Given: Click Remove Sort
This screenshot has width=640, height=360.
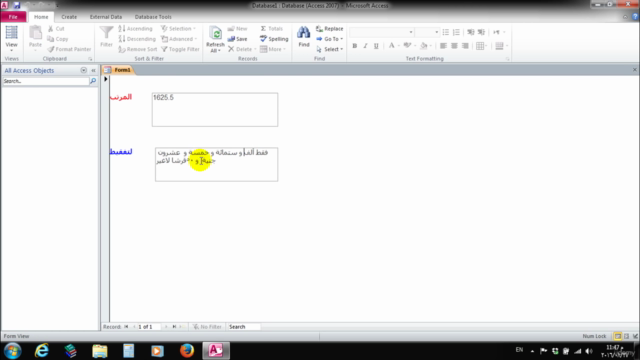Looking at the screenshot, I should click(138, 49).
